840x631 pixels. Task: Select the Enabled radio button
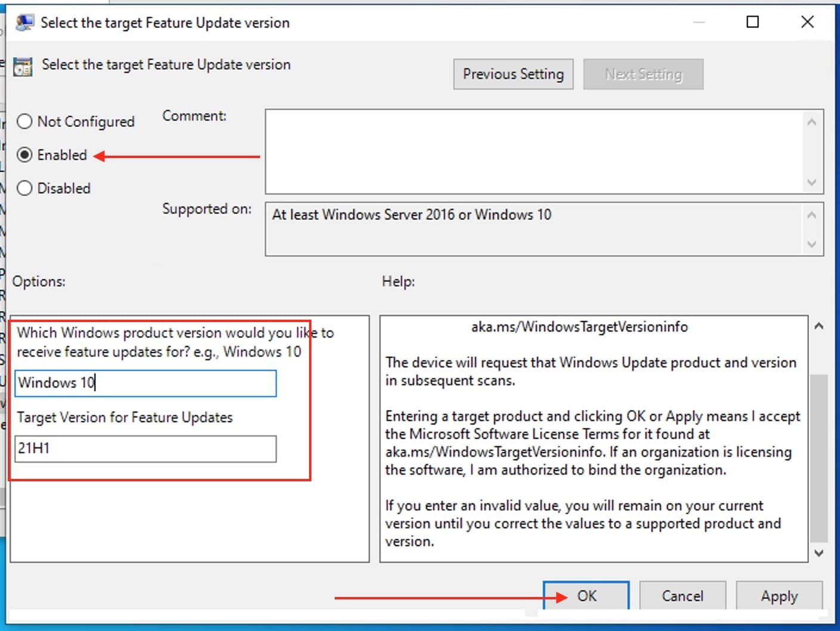coord(25,155)
